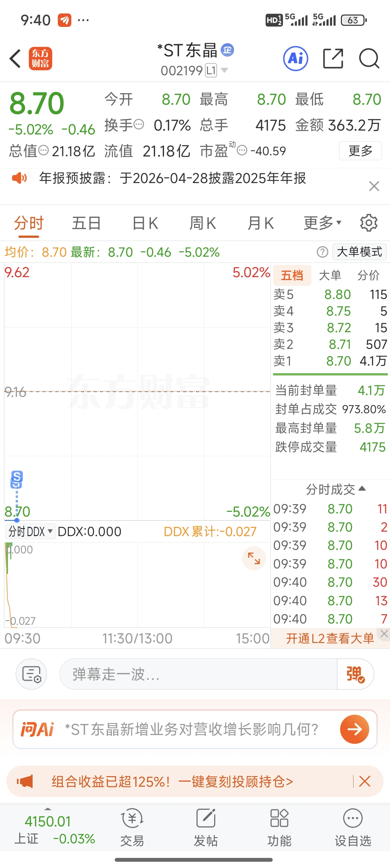Tap the 卖2 price 8.71 row
Image resolution: width=390 pixels, height=868 pixels.
click(330, 344)
